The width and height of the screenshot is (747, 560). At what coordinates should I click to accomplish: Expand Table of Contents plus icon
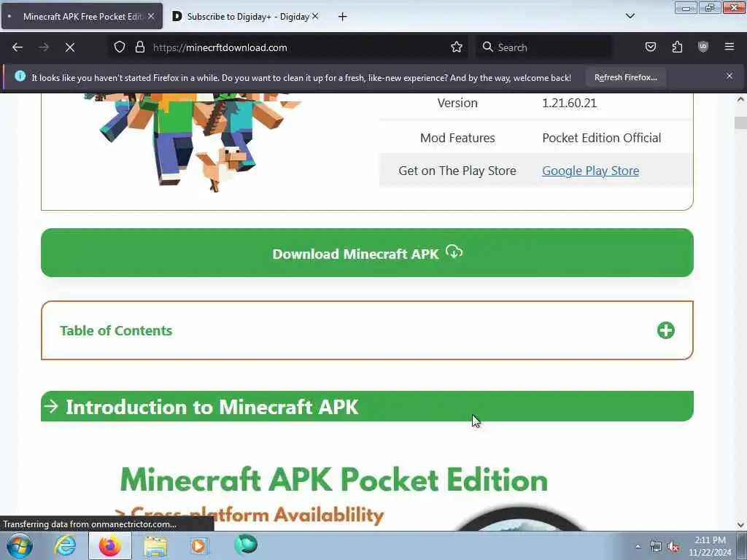point(665,330)
